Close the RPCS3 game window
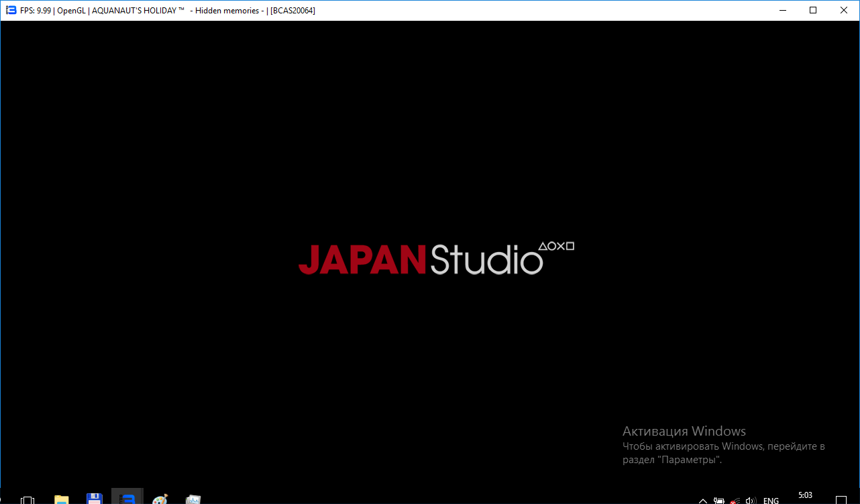Viewport: 860px width, 504px height. (844, 10)
